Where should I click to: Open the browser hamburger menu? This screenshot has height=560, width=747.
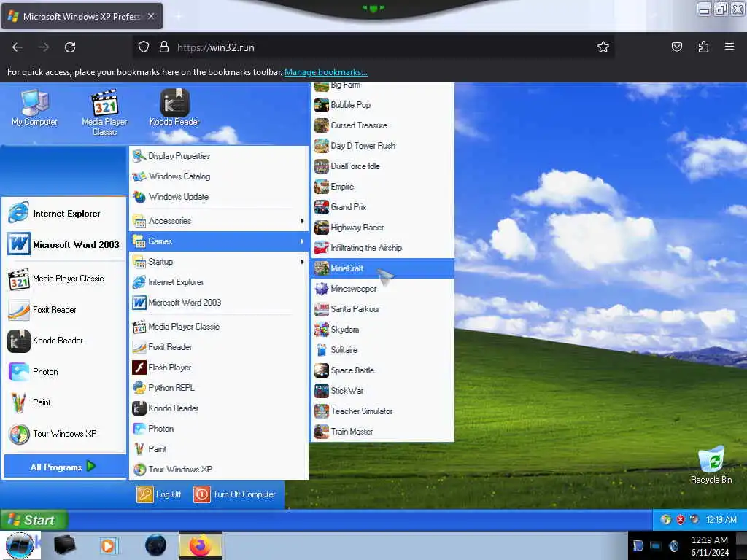(729, 47)
